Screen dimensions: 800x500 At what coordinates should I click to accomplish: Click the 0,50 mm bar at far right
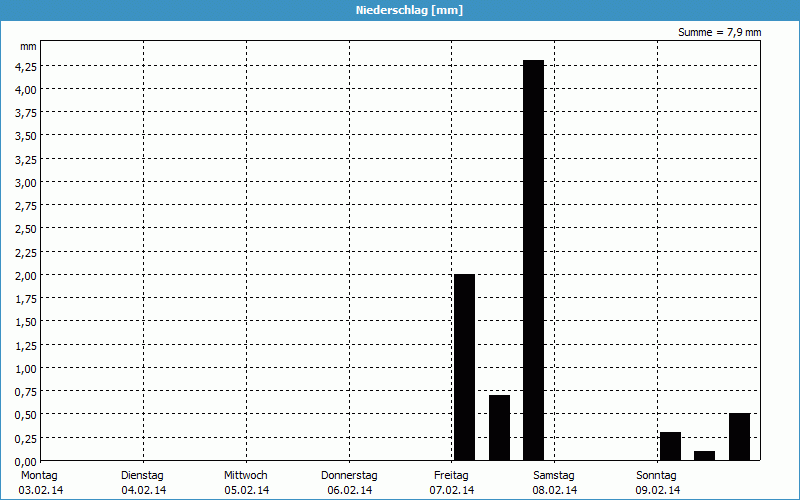click(739, 436)
